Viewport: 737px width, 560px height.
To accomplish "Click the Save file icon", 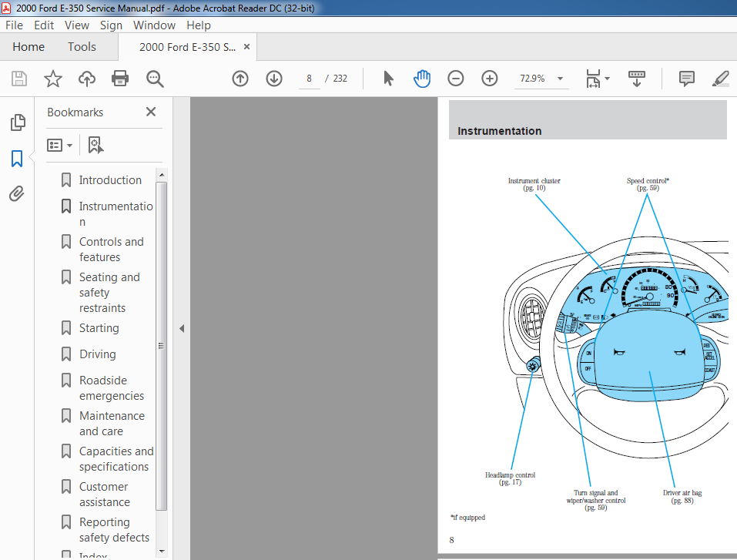I will click(18, 79).
